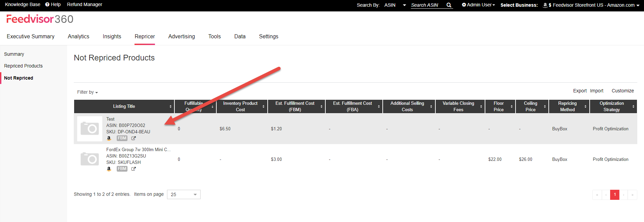Click sort arrows for Est. Fulfillment Cost (FBM)
The height and width of the screenshot is (222, 644).
click(x=321, y=106)
